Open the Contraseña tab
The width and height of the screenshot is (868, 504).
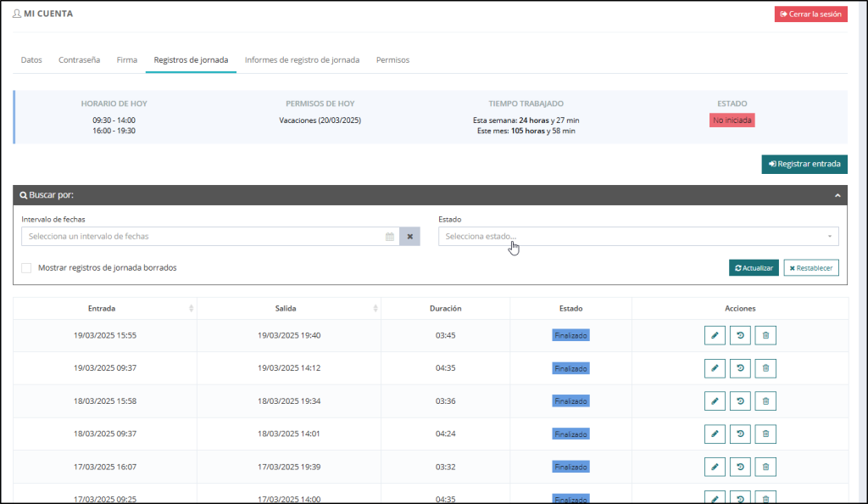point(79,59)
